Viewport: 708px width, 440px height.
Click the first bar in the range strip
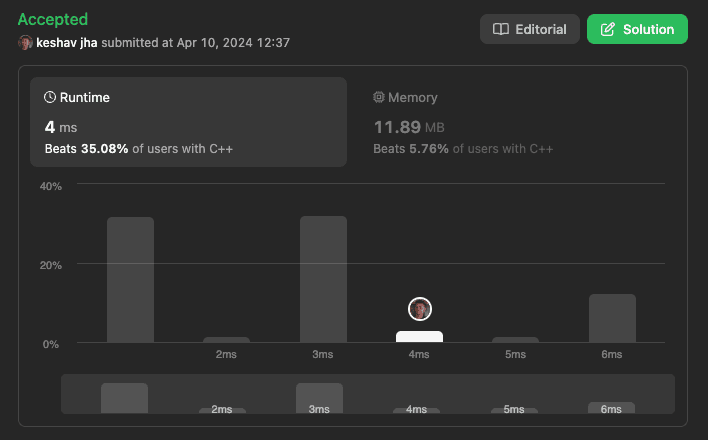(x=124, y=398)
